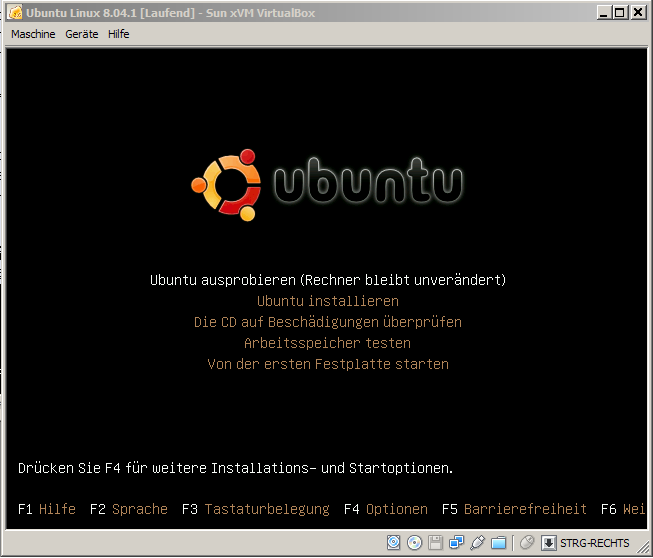Click F5 Barrierefreiheit option

(x=514, y=509)
